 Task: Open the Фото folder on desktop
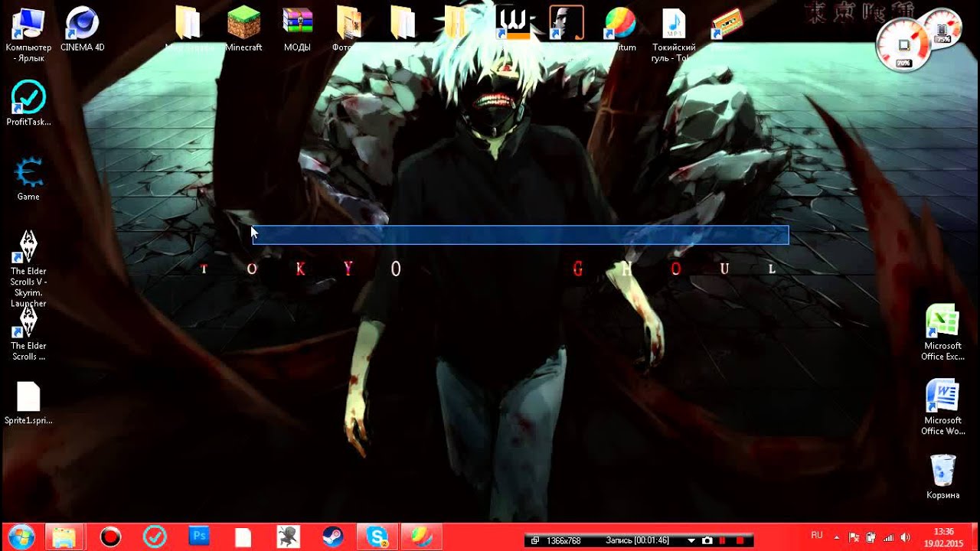(x=350, y=23)
